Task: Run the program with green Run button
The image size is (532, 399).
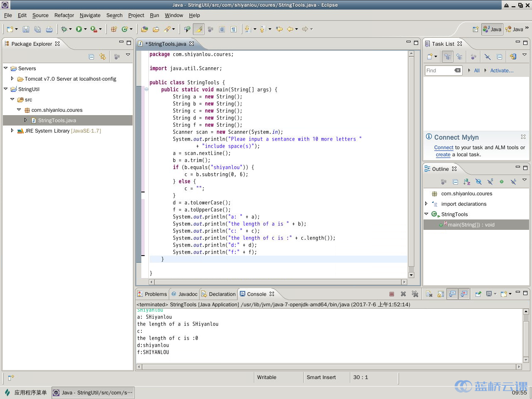Action: pyautogui.click(x=79, y=29)
